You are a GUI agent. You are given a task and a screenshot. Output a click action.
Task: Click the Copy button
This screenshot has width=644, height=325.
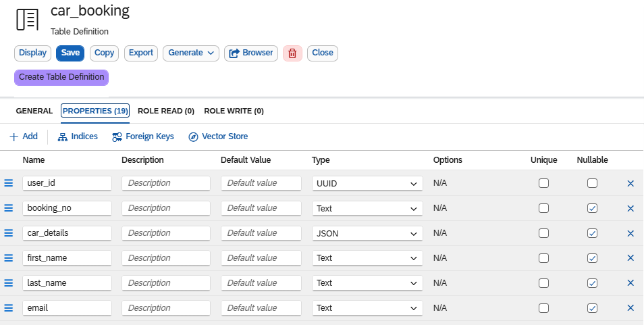tap(105, 53)
